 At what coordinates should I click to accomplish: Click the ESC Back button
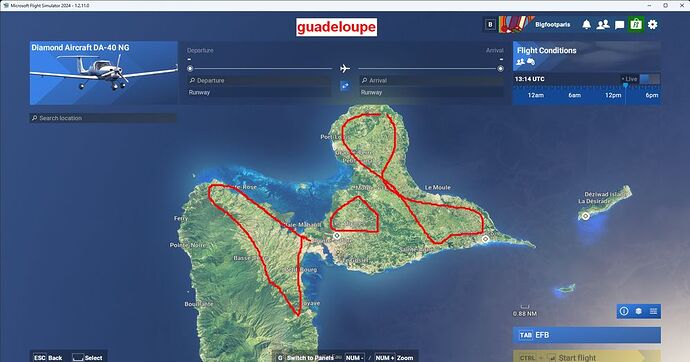tap(48, 357)
